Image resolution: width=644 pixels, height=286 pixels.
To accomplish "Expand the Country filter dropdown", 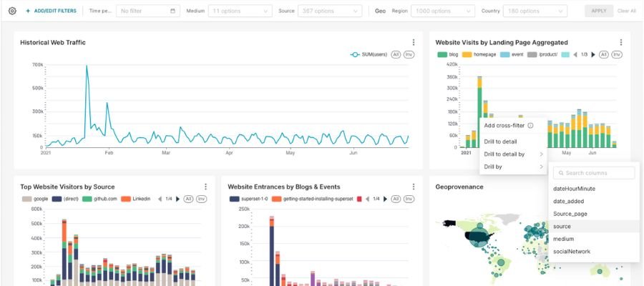I will pyautogui.click(x=535, y=11).
